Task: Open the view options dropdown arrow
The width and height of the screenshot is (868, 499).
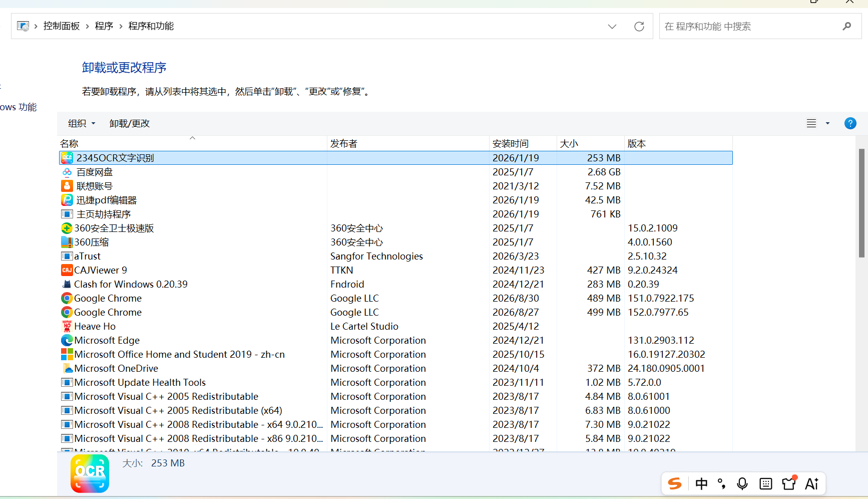Action: click(x=827, y=123)
